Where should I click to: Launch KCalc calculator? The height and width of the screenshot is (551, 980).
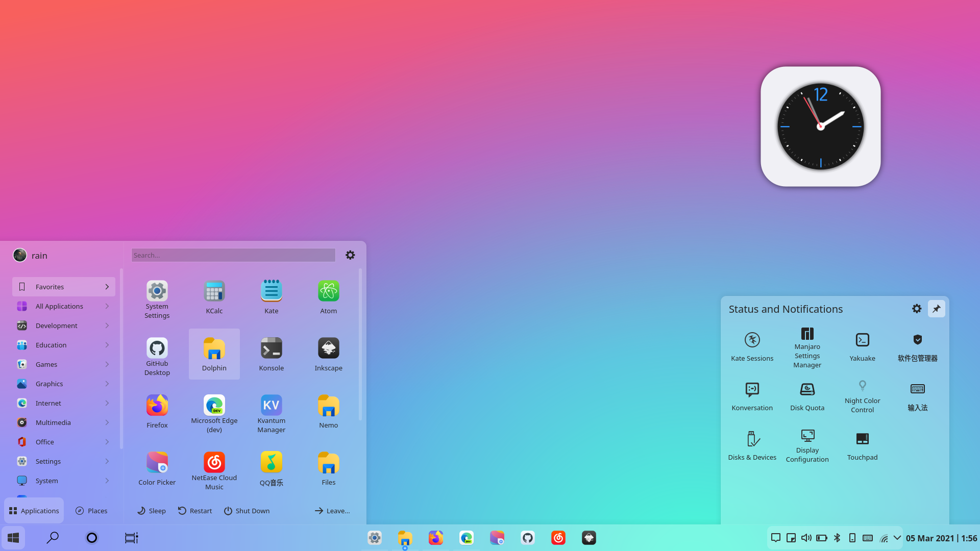pyautogui.click(x=214, y=300)
